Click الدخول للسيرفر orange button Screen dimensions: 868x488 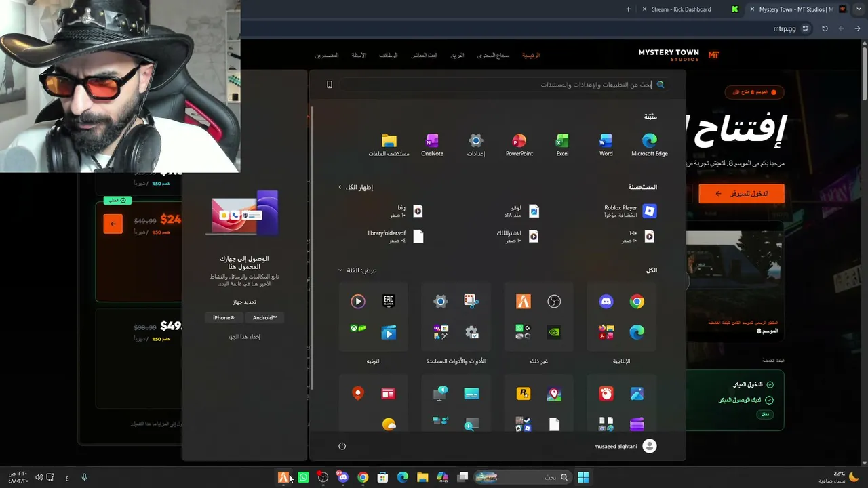741,194
